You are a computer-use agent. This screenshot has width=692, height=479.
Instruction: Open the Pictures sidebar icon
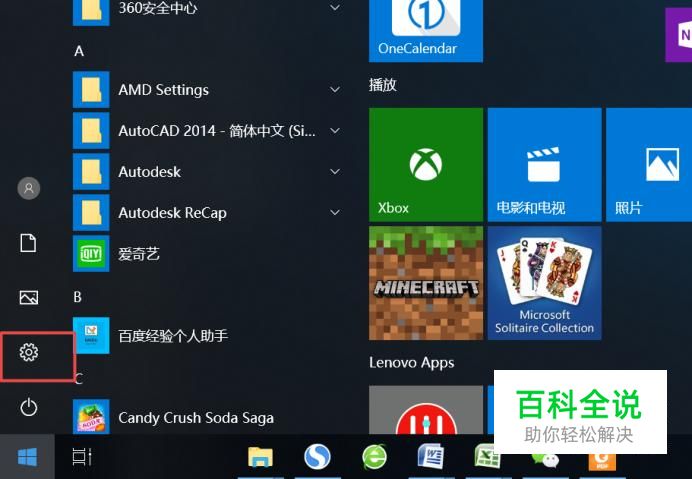coord(29,297)
